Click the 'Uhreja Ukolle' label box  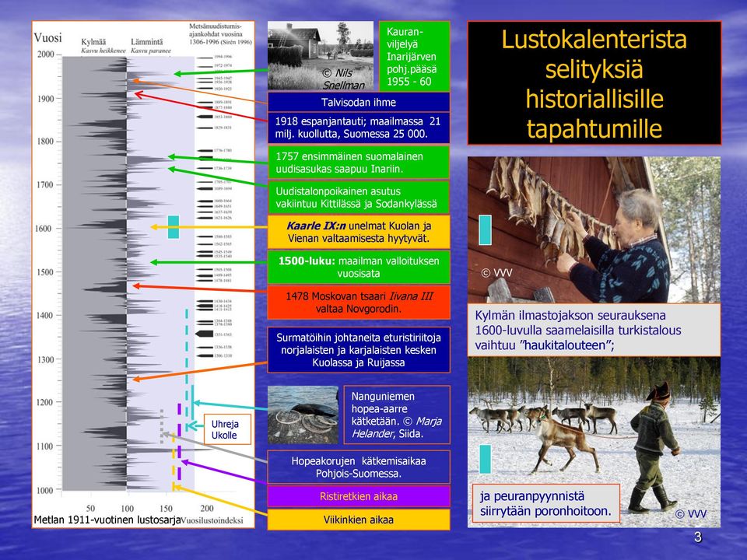tap(227, 429)
